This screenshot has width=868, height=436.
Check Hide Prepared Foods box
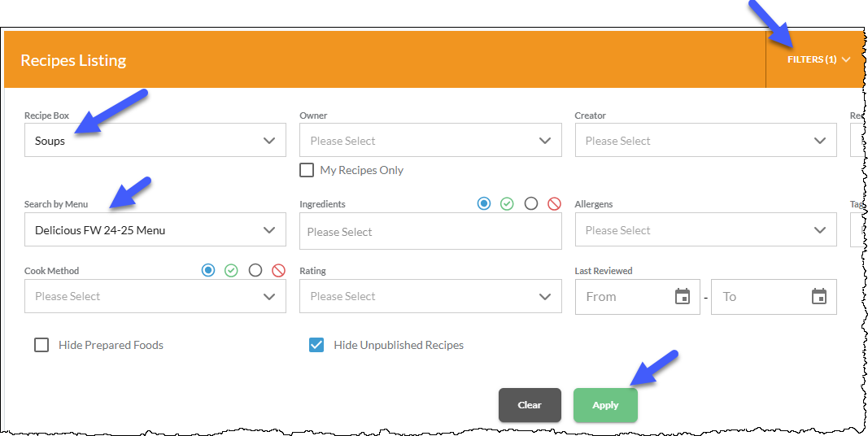coord(41,345)
